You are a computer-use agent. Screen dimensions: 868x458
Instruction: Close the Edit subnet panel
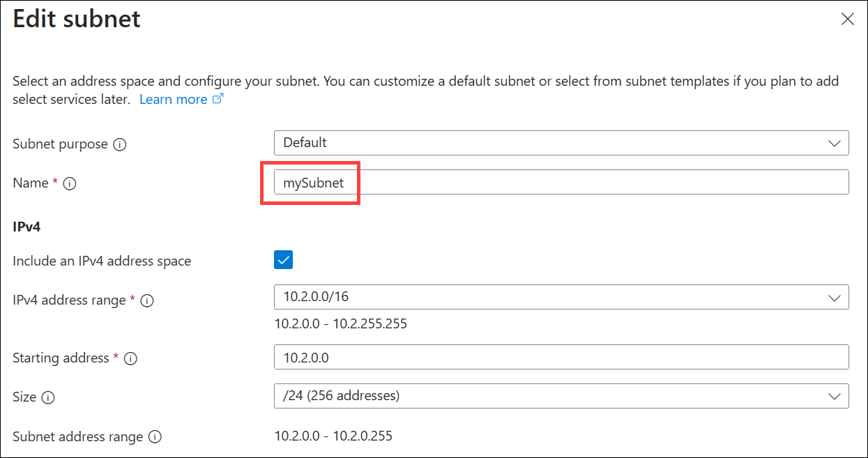848,19
